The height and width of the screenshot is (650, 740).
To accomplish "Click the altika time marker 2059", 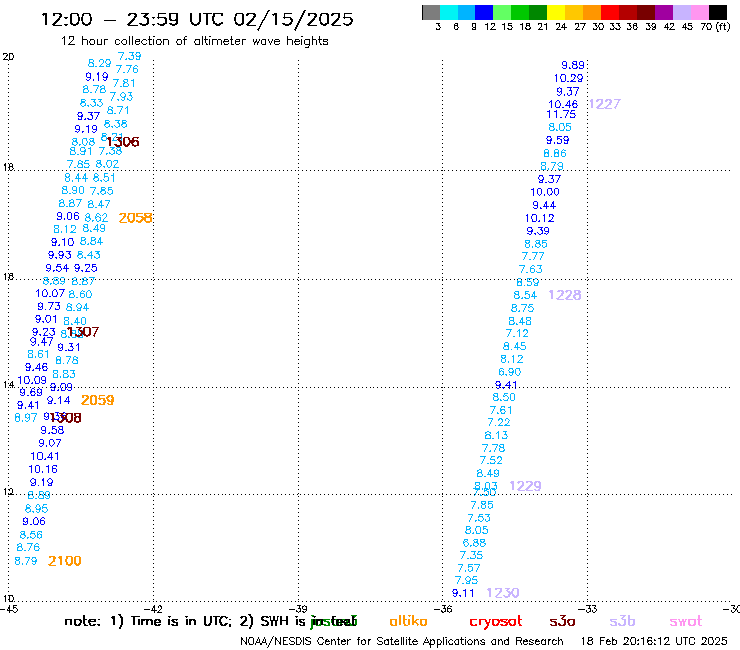I will click(98, 400).
